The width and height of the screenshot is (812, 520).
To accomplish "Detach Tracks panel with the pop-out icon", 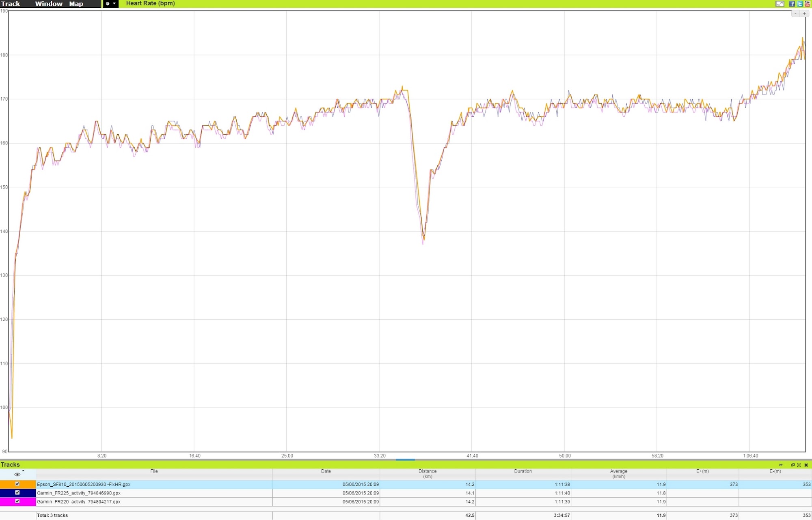I will click(793, 465).
